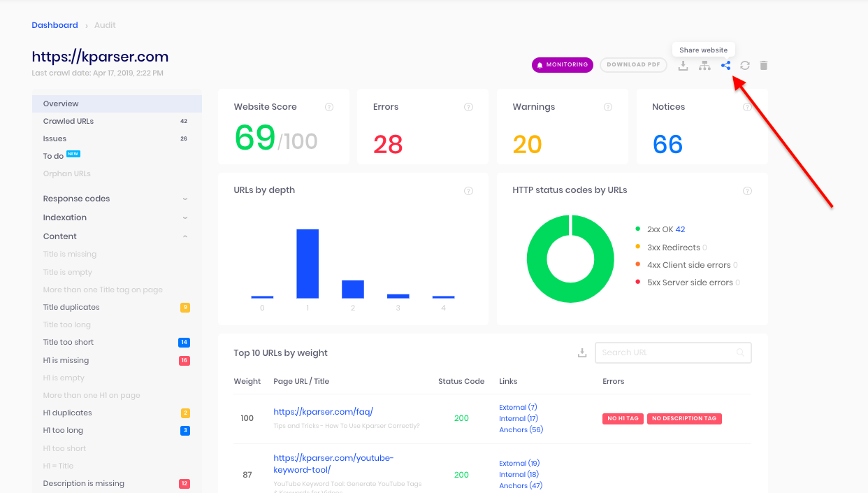Select Overview in sidebar
Screen dimensions: 868x493
(117, 103)
